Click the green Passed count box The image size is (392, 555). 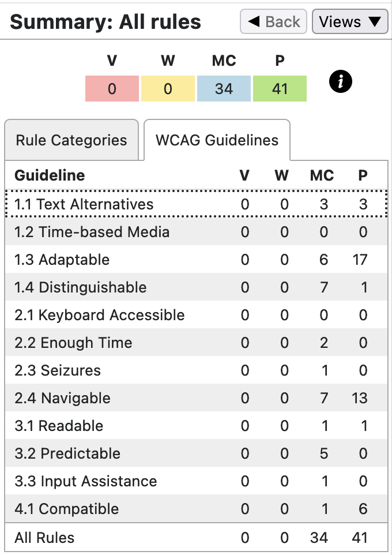(280, 89)
